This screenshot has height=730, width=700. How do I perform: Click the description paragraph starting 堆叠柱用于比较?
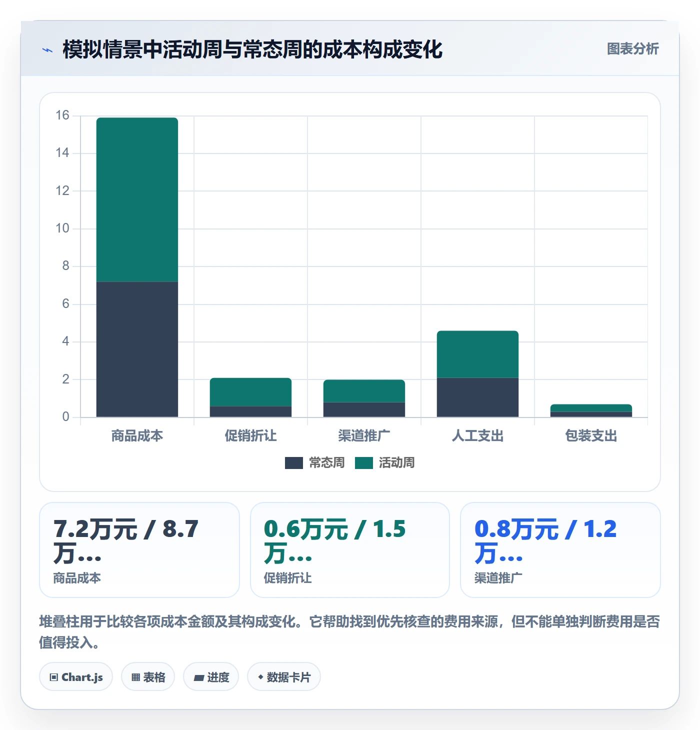349,632
